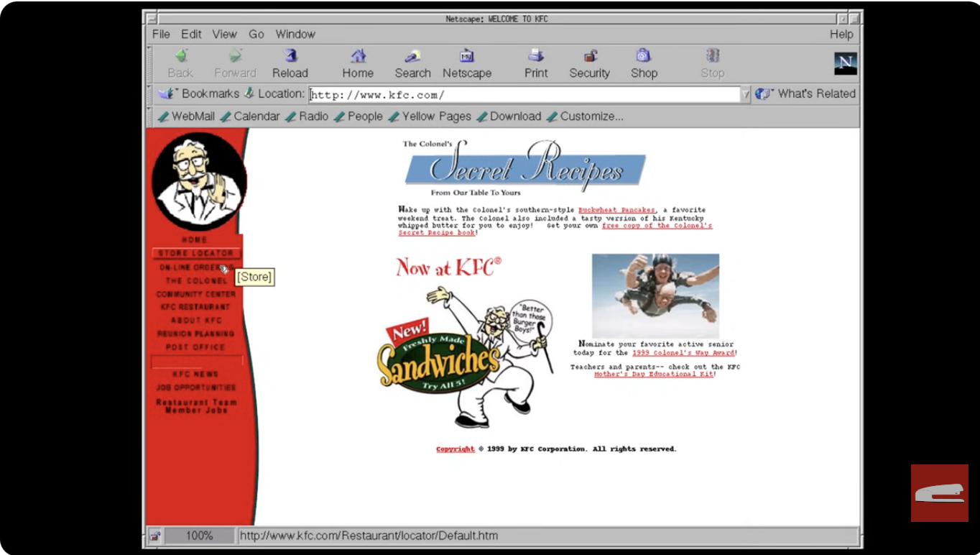Open the Location bar URL dropdown arrow
Screen dimensions: 980x555
[746, 94]
